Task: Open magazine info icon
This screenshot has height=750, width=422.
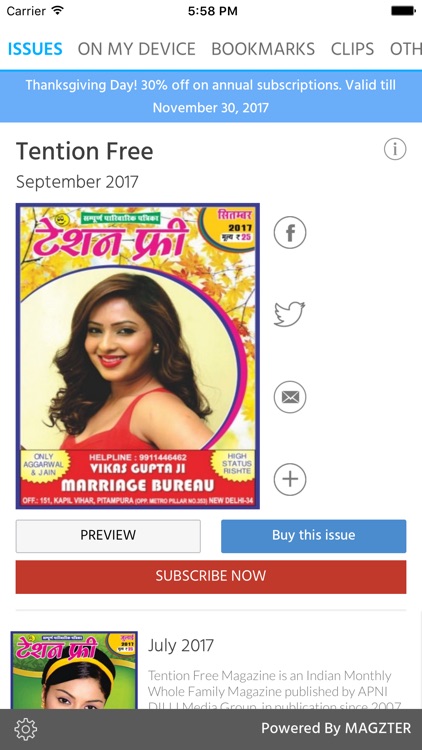Action: click(395, 149)
